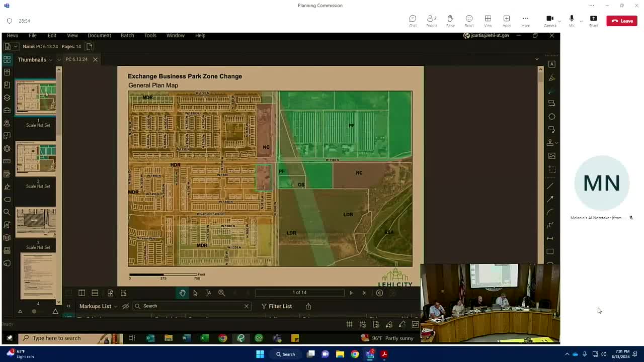Image resolution: width=644 pixels, height=362 pixels.
Task: Open the search tool in the left sidebar
Action: point(7,212)
